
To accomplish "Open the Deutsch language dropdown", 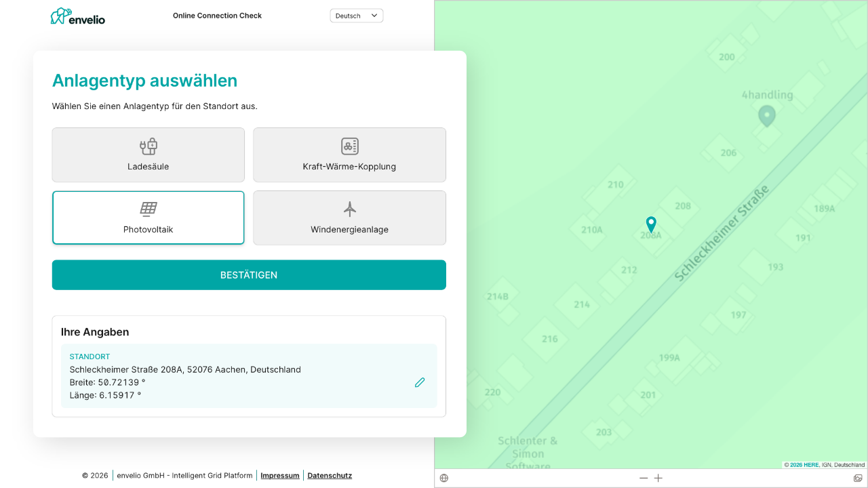I will click(356, 16).
